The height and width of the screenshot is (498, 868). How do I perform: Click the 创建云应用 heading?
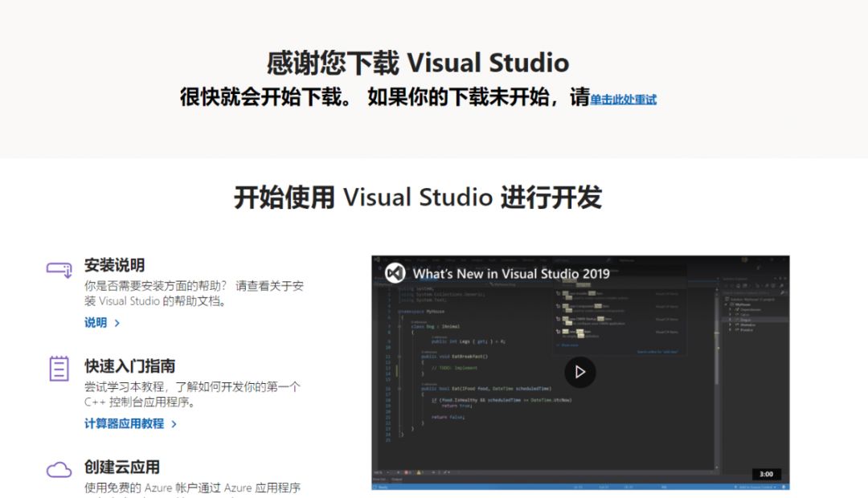click(x=122, y=467)
